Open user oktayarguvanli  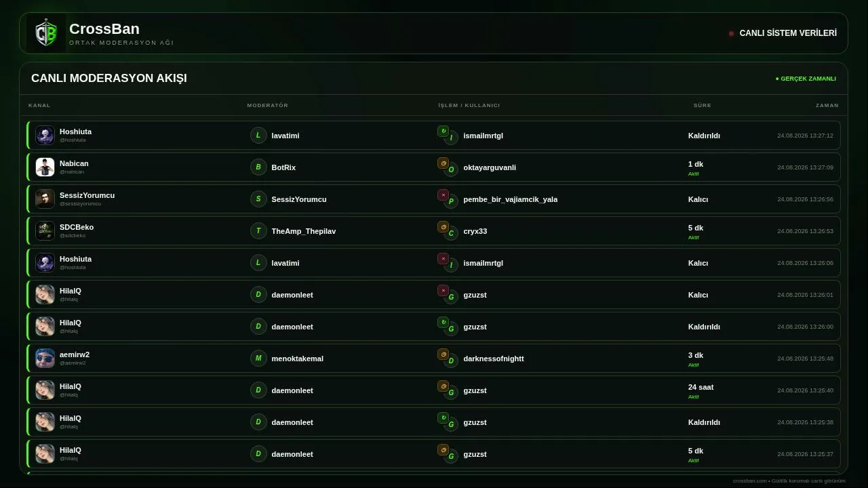click(490, 167)
